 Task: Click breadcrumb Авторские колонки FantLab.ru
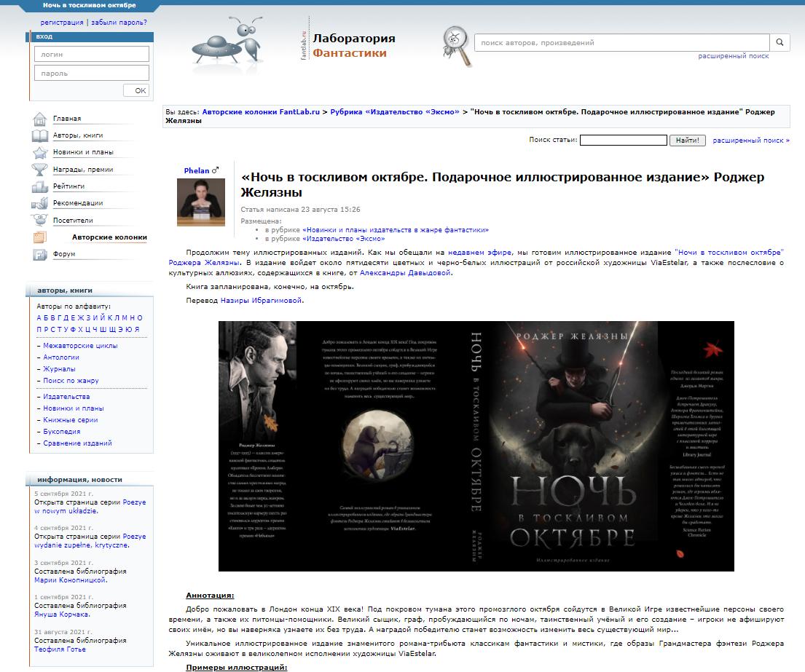(x=261, y=112)
